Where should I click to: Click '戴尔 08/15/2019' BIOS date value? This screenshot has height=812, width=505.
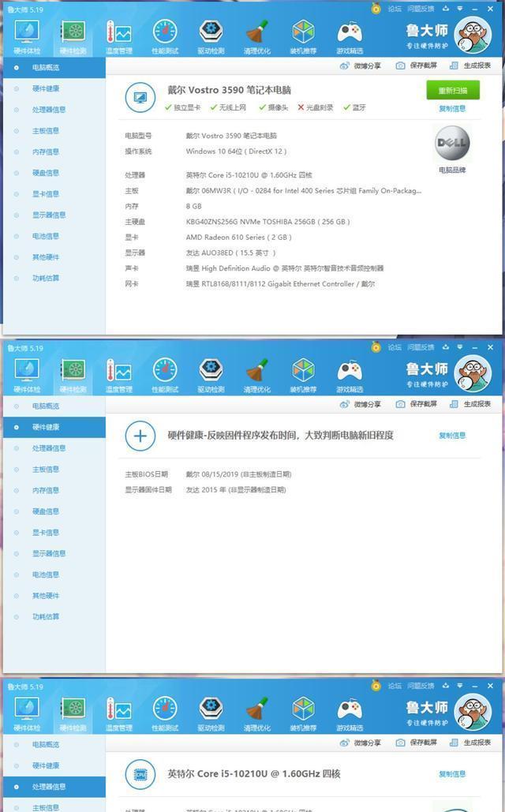(x=211, y=474)
